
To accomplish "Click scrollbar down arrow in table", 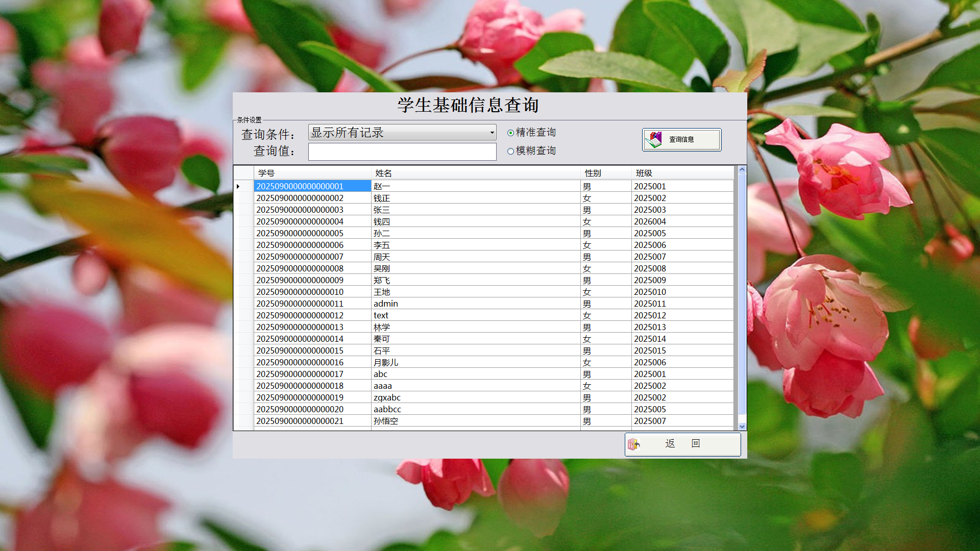I will [x=742, y=427].
